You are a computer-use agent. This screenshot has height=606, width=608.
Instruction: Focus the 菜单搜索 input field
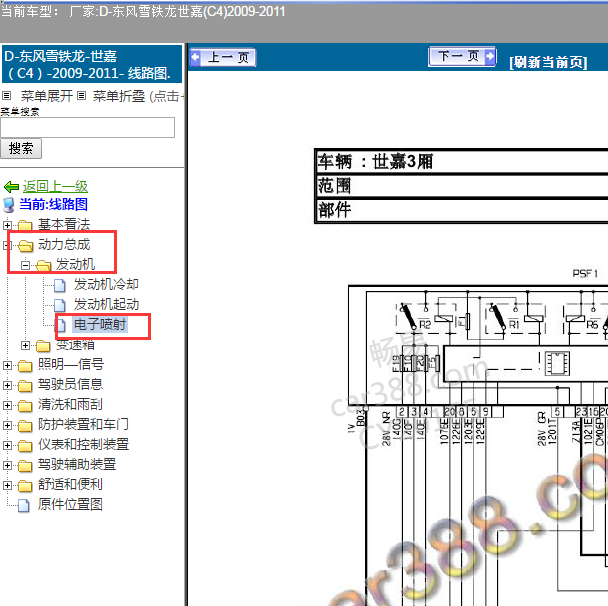88,128
